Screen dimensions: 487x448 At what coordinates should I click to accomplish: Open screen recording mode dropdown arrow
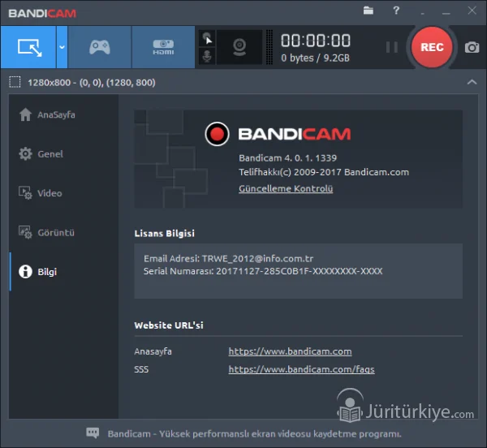(62, 47)
